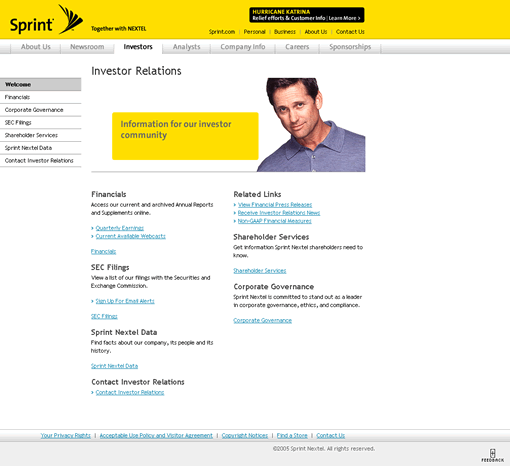The width and height of the screenshot is (510, 466).
Task: Open the Company Info tab
Action: [243, 47]
